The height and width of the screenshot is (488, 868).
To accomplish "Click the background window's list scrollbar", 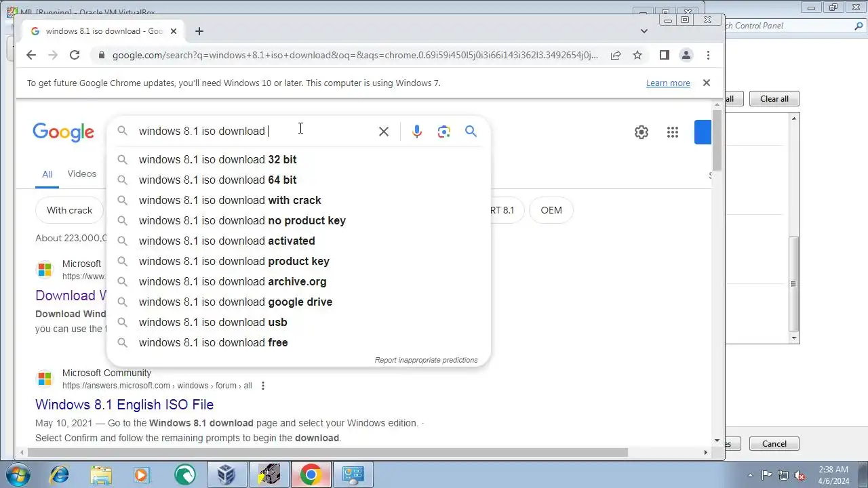I will [x=794, y=284].
